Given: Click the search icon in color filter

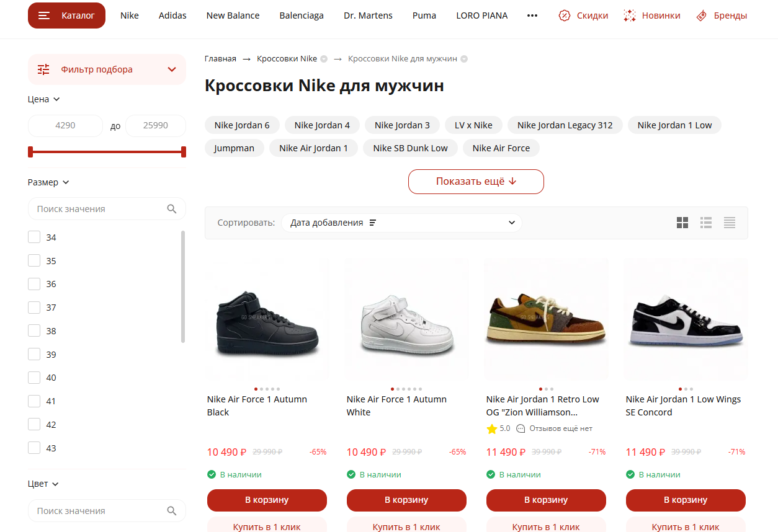Looking at the screenshot, I should tap(172, 511).
